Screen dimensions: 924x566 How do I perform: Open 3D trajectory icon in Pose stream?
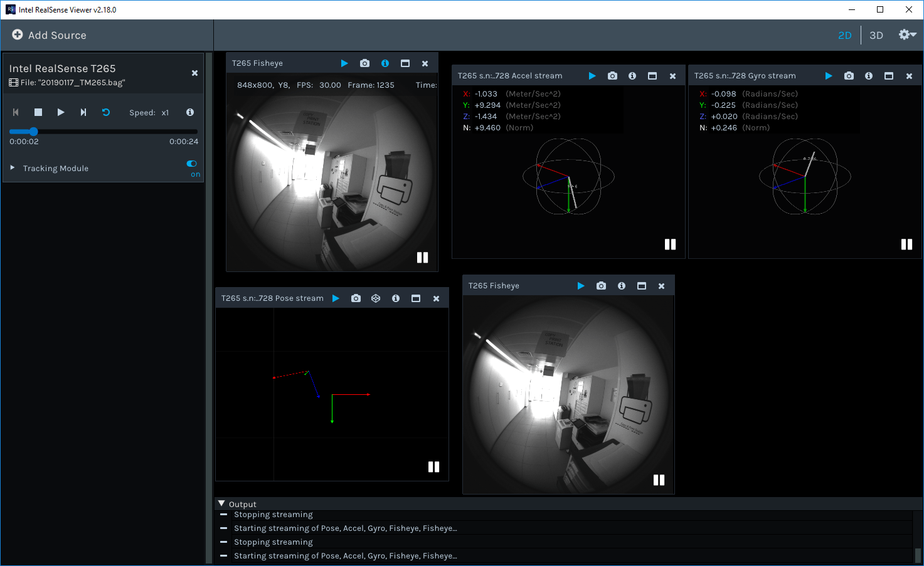376,298
